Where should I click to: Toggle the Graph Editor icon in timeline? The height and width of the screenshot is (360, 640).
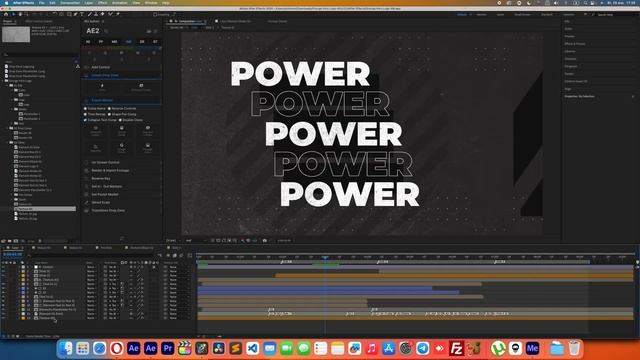[190, 256]
